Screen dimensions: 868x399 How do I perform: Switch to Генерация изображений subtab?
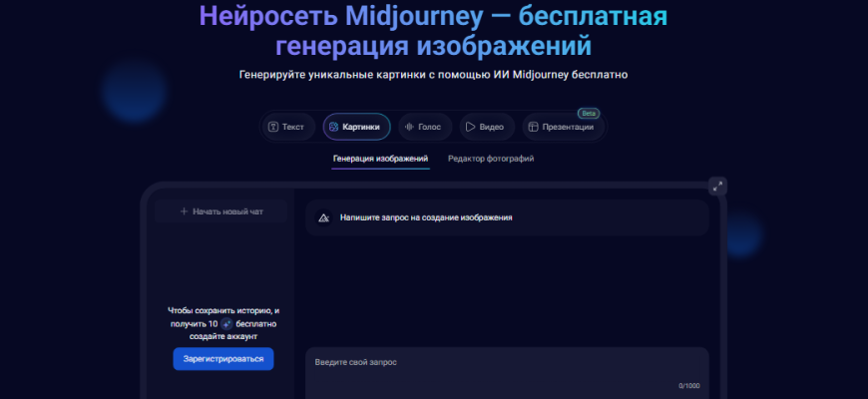(x=380, y=159)
